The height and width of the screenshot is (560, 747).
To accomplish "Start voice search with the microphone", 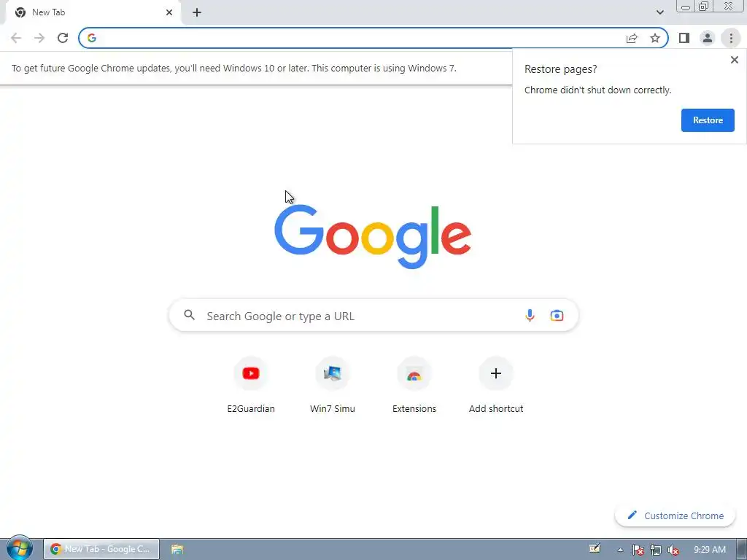I will pos(530,315).
